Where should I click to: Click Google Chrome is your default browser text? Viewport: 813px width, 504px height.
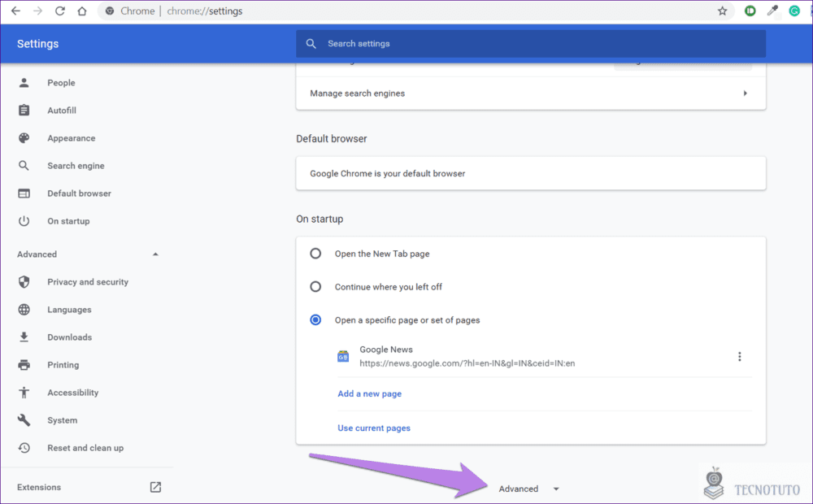click(x=387, y=173)
